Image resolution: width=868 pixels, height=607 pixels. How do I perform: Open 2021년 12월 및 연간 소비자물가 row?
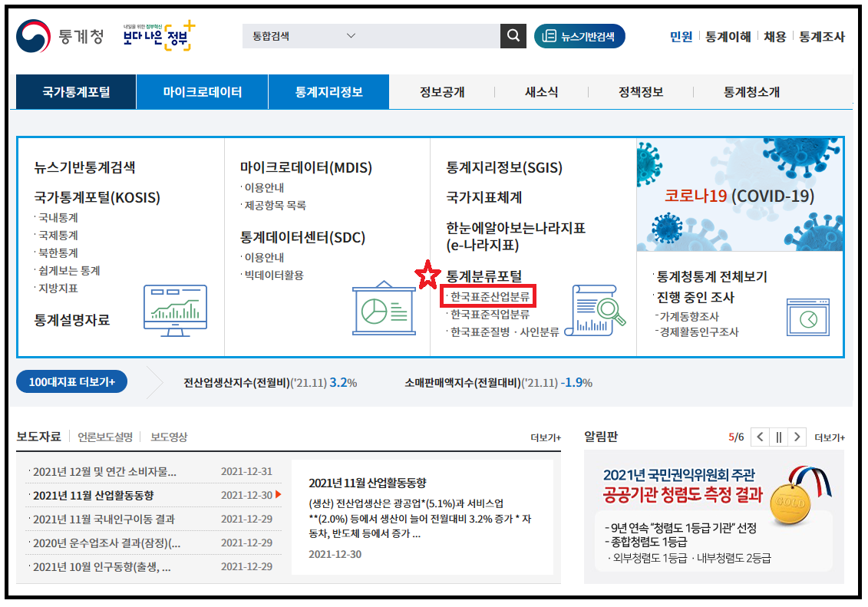click(x=154, y=471)
